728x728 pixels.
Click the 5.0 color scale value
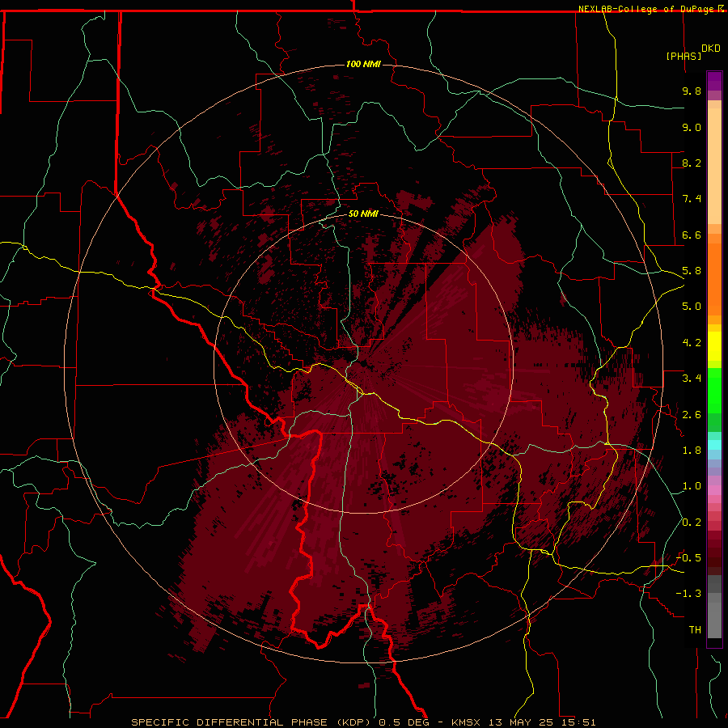tap(692, 307)
